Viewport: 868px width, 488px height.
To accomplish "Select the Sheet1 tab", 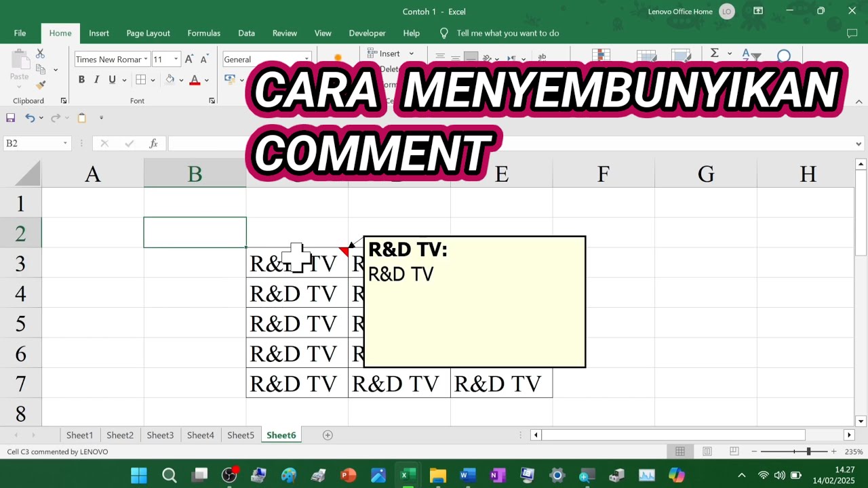I will 79,435.
